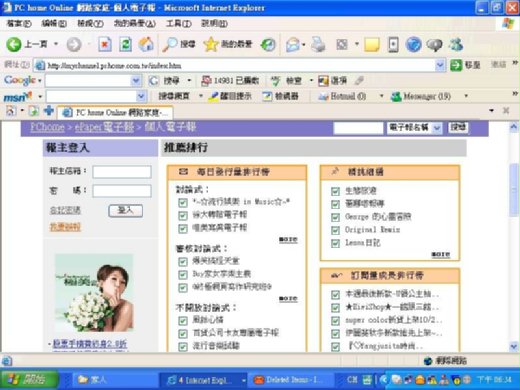Click green Go arrow next to address bar
Image resolution: width=520 pixels, height=390 pixels.
[456, 65]
